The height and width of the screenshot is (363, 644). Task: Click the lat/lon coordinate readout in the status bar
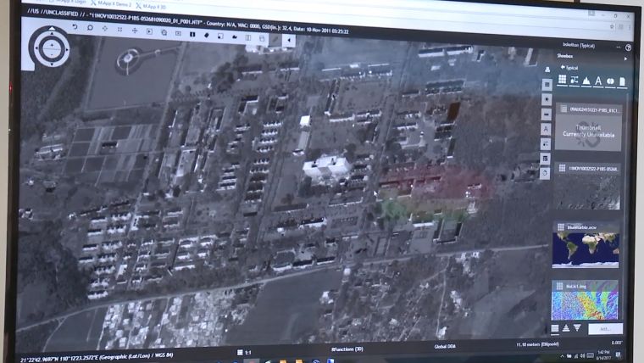(97, 356)
